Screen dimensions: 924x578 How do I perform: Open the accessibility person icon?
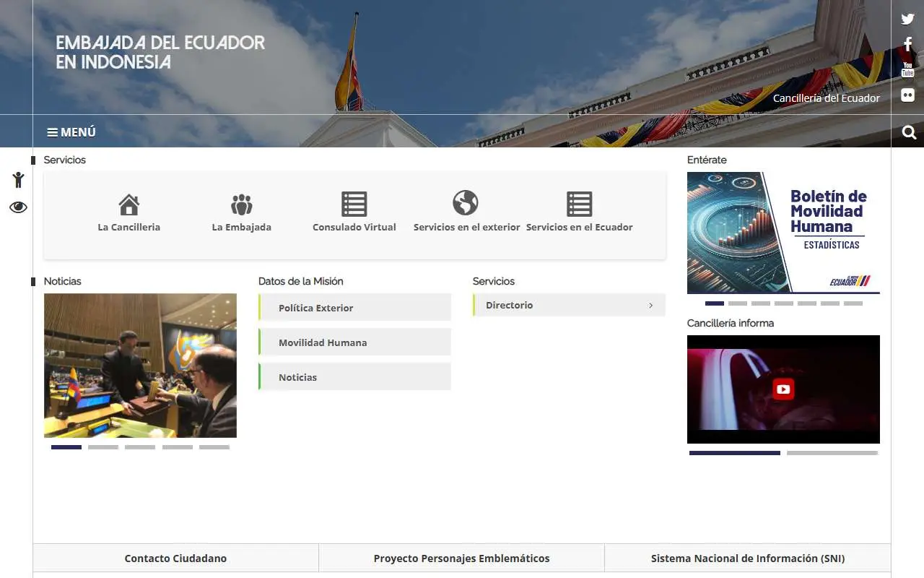pos(18,180)
